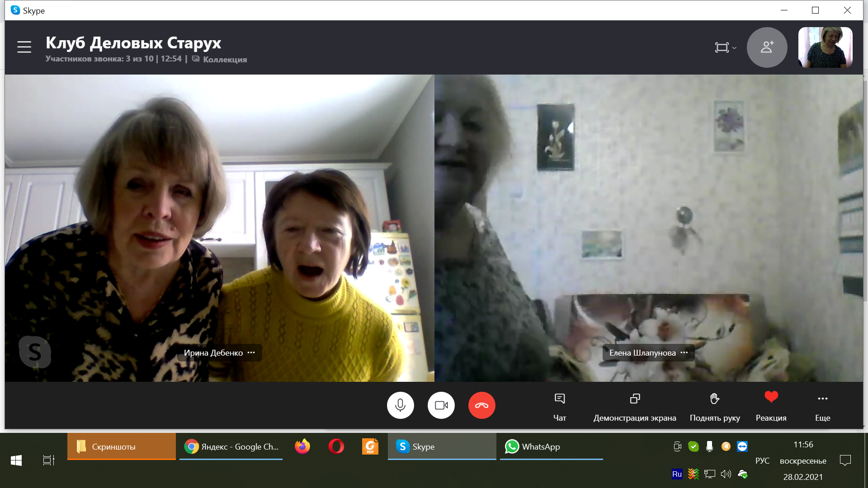Open options dots next to Ирина Дебенко

click(251, 352)
